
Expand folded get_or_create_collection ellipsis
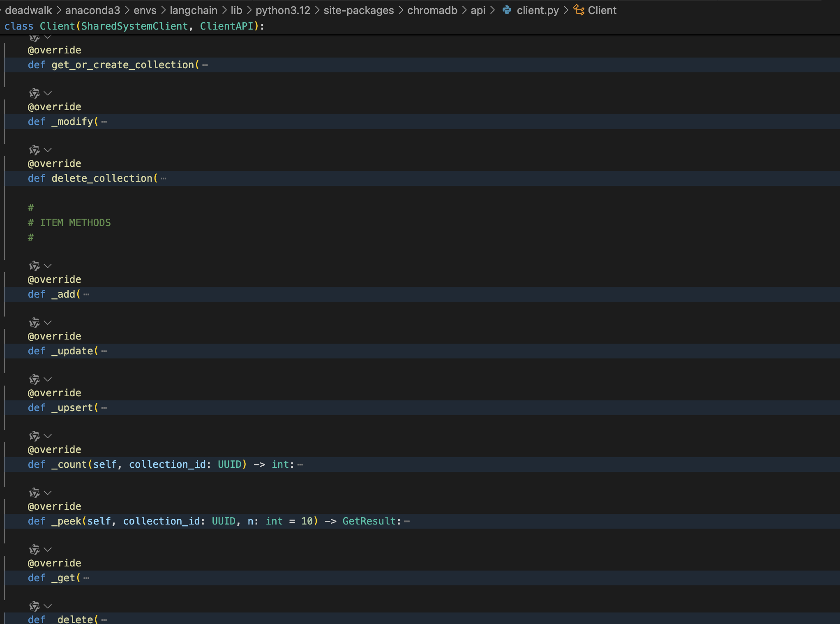coord(205,65)
